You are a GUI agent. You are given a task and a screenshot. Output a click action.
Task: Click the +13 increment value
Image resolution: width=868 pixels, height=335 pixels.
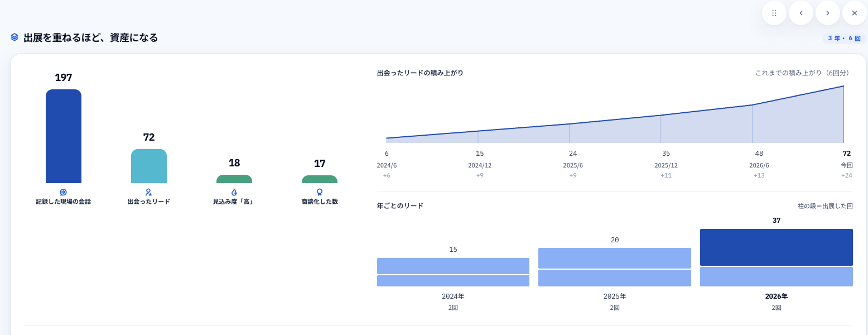(x=759, y=175)
